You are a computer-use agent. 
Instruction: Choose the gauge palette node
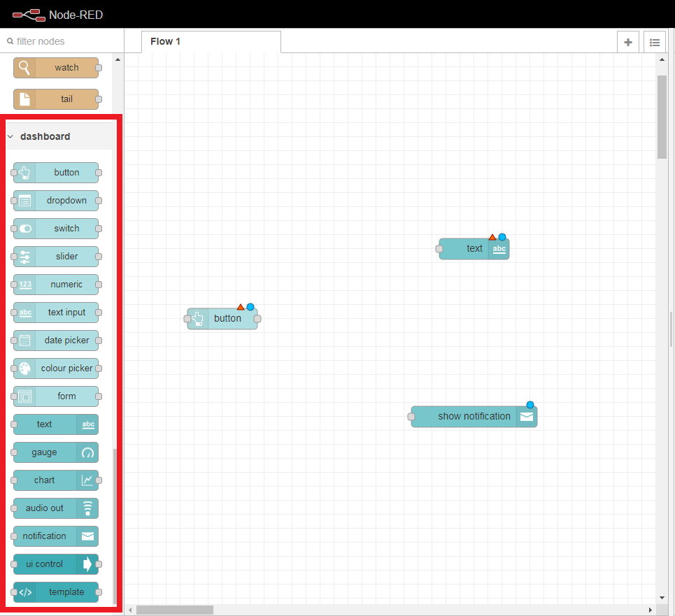(56, 452)
